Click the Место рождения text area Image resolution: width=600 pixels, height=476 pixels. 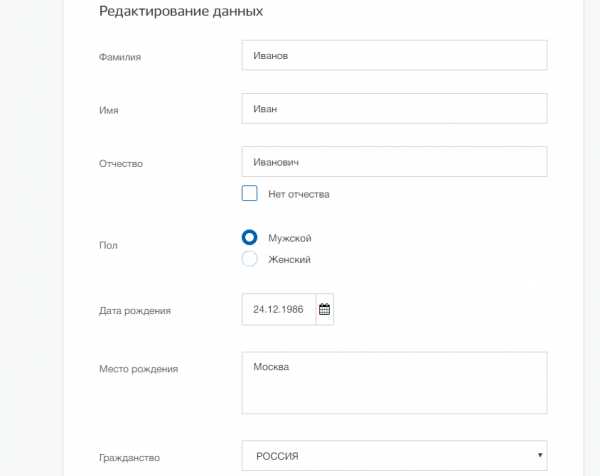(395, 383)
